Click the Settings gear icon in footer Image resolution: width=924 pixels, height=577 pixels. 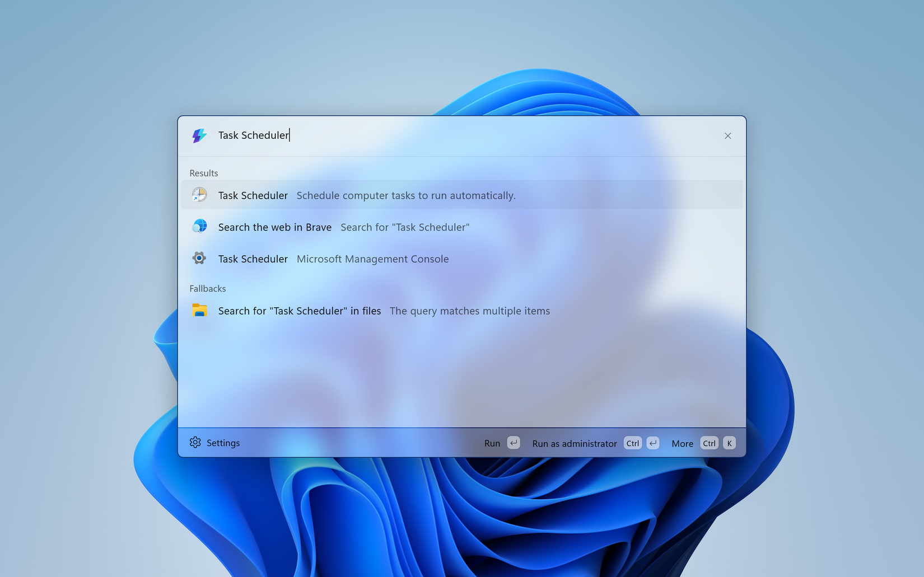pos(195,442)
